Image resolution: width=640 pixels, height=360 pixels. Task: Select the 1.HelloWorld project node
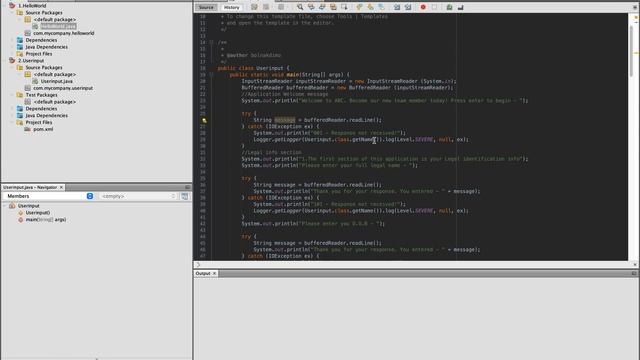(32, 6)
